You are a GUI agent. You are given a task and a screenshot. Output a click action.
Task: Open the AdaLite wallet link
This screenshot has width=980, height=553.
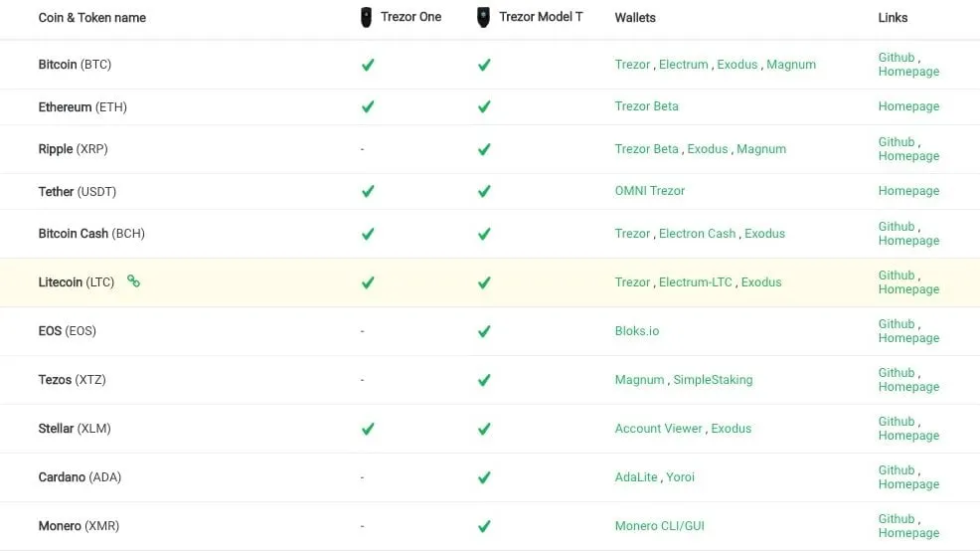(636, 477)
